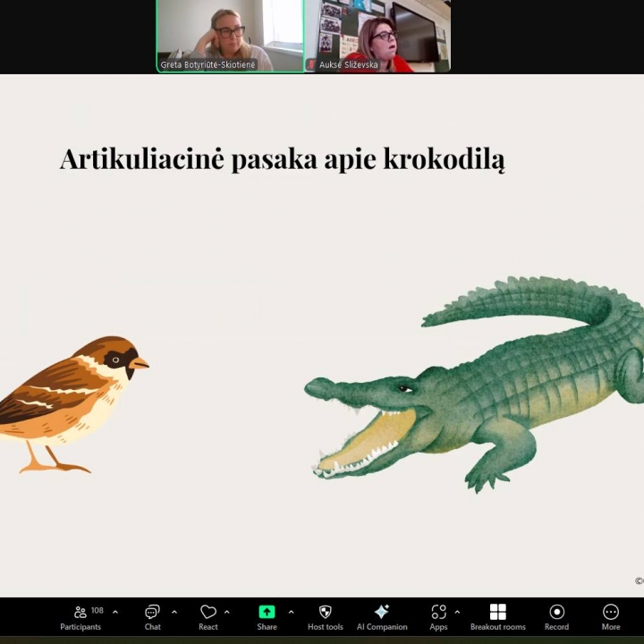Expand the Participants options caret
Image resolution: width=644 pixels, height=644 pixels.
tap(115, 612)
